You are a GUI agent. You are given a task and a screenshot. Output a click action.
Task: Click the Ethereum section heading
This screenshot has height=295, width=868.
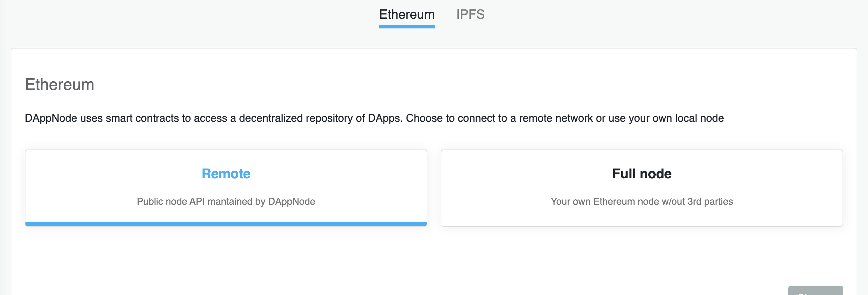[x=59, y=84]
